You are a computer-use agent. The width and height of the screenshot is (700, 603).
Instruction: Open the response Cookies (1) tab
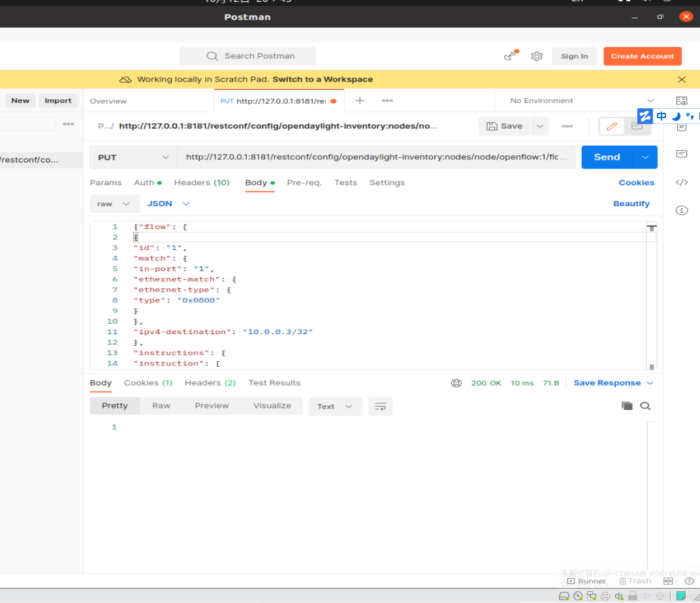148,383
